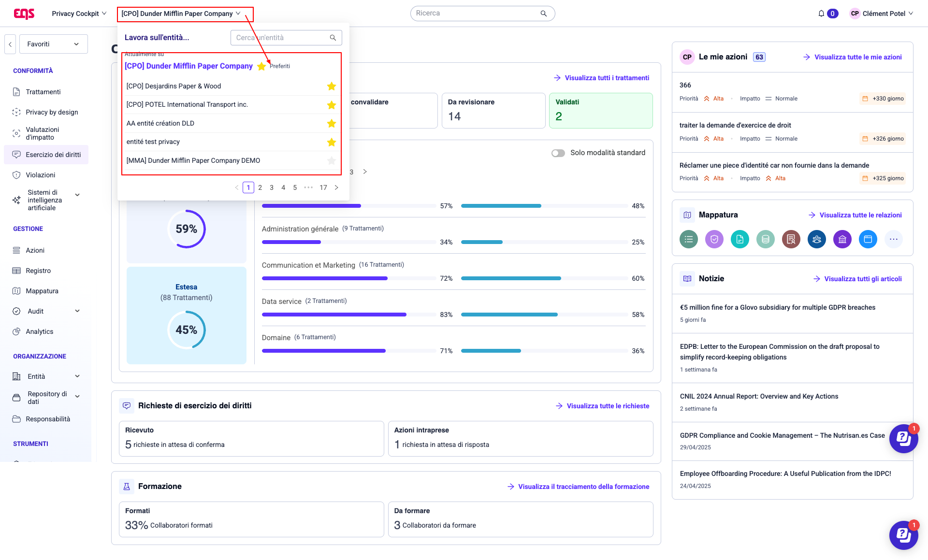Open the Clément Potel user menu
Image resolution: width=928 pixels, height=560 pixels.
point(882,14)
